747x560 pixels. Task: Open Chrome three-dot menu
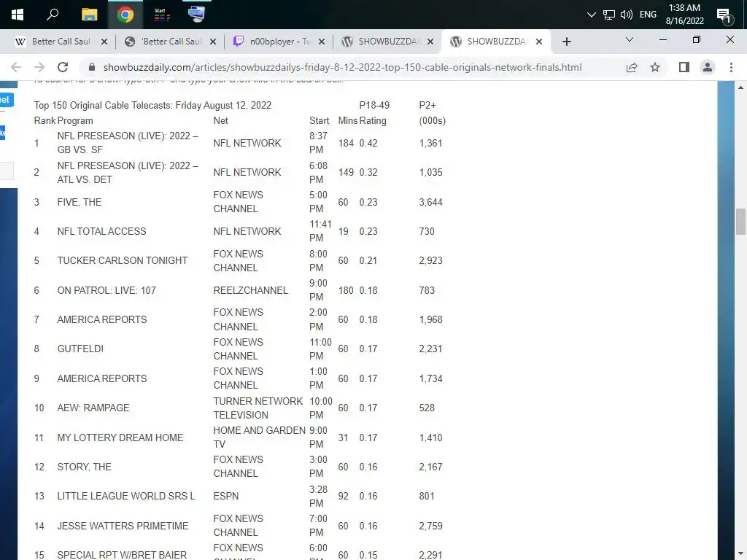coord(731,67)
